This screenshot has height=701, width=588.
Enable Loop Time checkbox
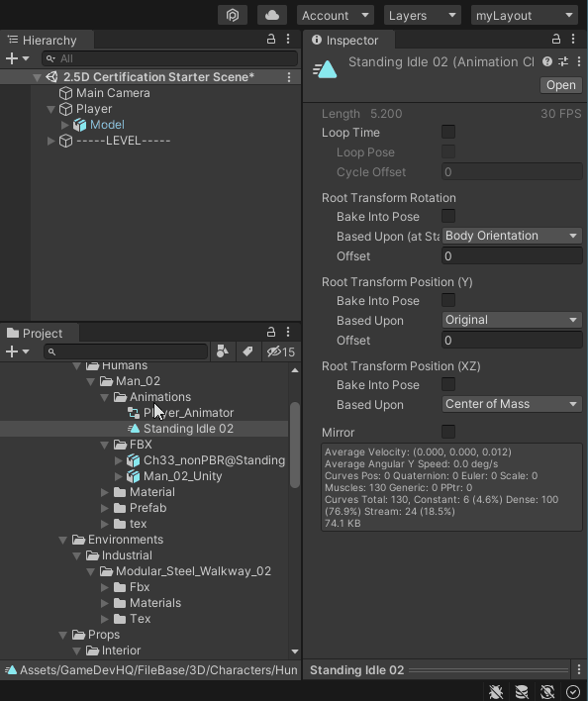point(448,132)
